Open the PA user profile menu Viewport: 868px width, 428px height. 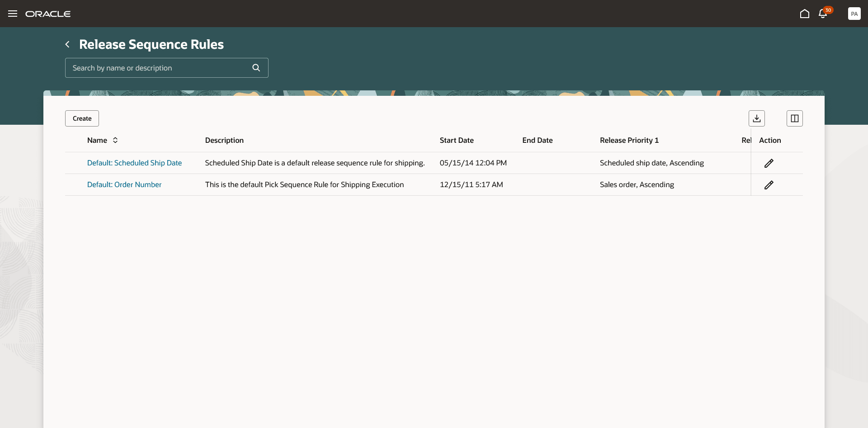click(x=854, y=14)
